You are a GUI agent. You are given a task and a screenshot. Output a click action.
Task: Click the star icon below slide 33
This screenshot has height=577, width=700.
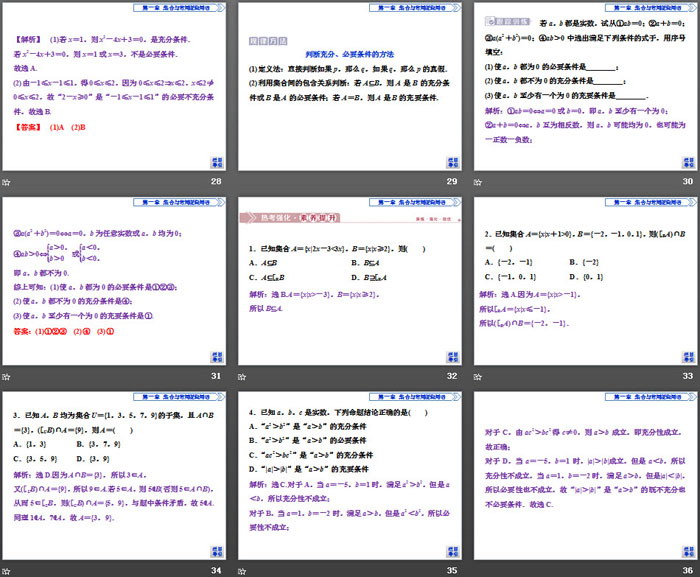click(477, 376)
